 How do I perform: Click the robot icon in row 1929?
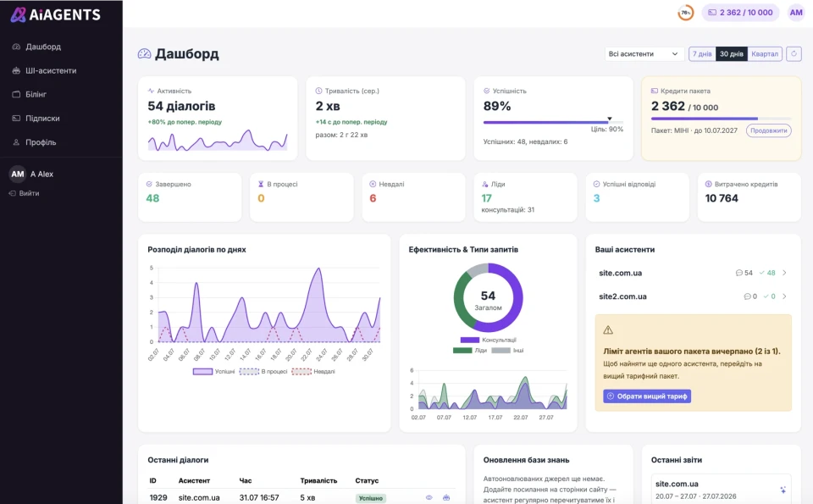click(446, 498)
